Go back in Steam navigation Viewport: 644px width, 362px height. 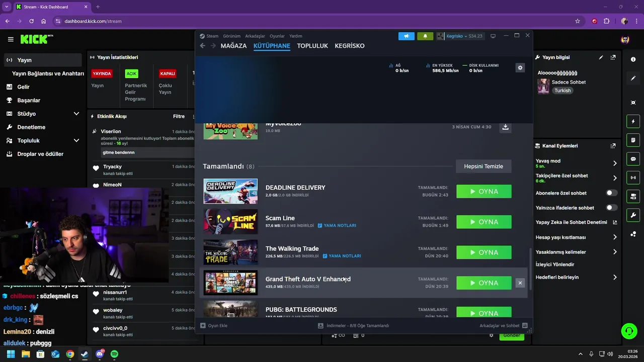pyautogui.click(x=203, y=46)
